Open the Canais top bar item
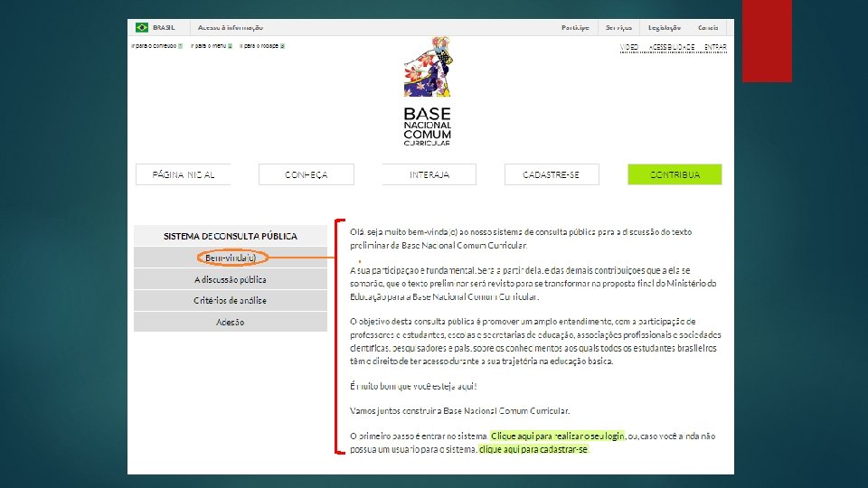Viewport: 868px width, 488px height. (x=708, y=27)
